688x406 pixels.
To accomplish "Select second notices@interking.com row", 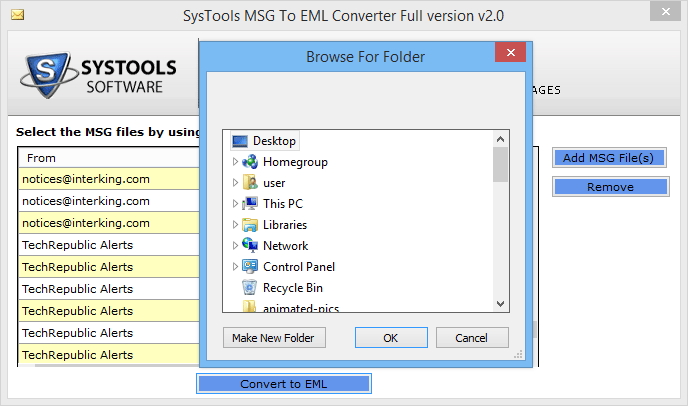I will [x=108, y=201].
